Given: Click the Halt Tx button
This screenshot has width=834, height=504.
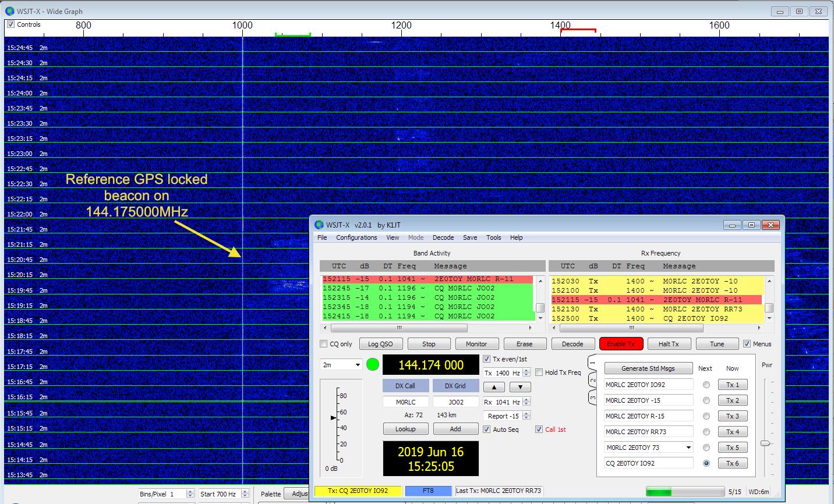Looking at the screenshot, I should [x=669, y=344].
